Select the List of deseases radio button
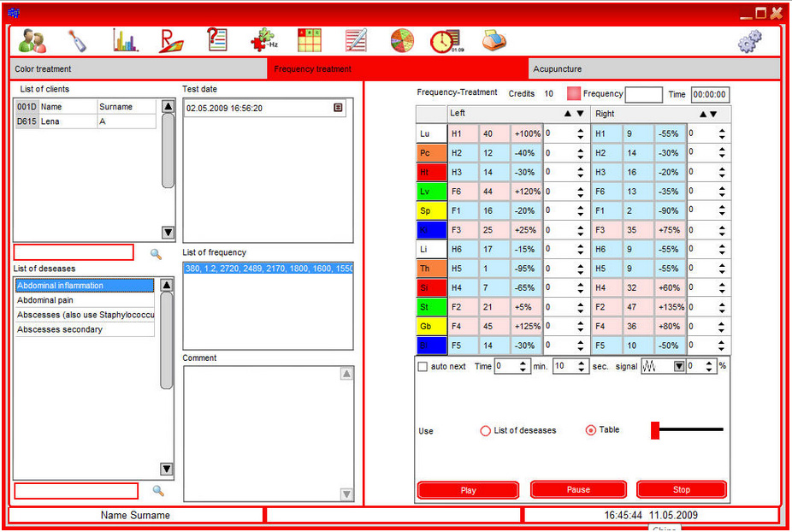The image size is (792, 532). click(x=486, y=431)
